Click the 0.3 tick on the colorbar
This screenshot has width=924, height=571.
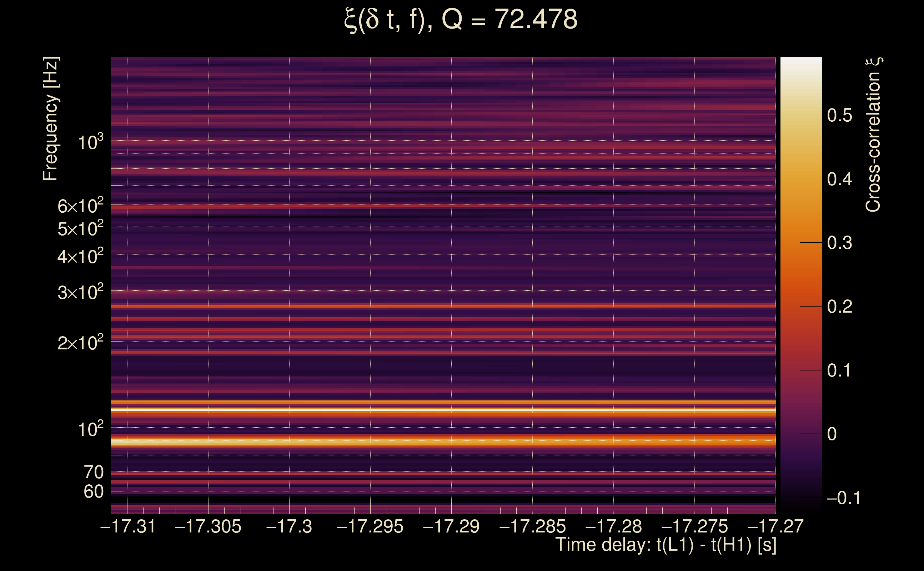839,243
